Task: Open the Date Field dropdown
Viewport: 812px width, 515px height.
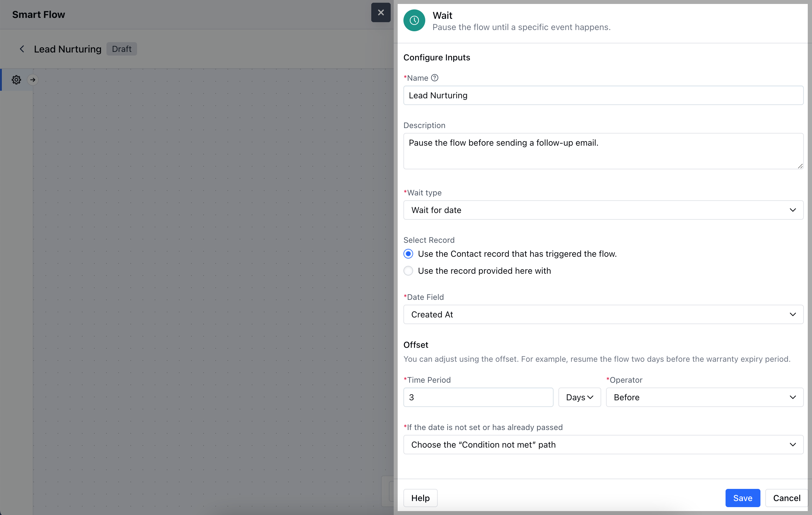Action: click(603, 314)
